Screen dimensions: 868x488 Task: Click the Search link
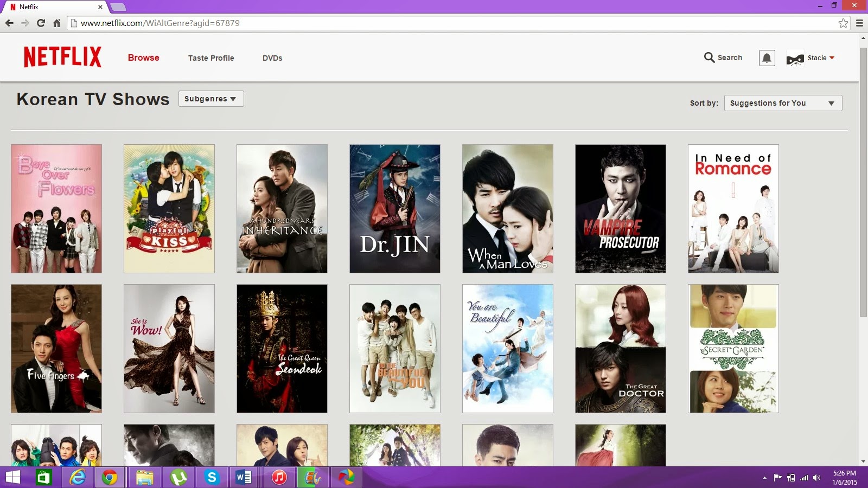point(730,57)
